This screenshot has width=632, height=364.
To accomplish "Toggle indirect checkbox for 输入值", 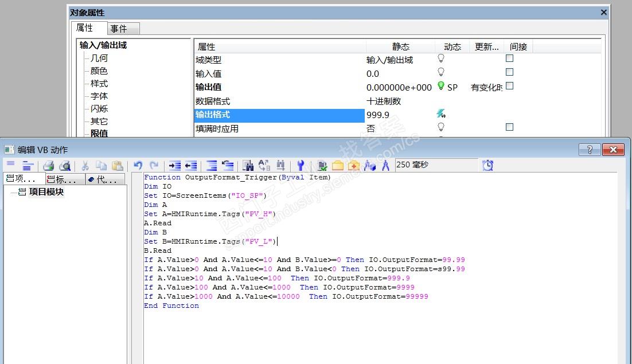I will pos(509,72).
